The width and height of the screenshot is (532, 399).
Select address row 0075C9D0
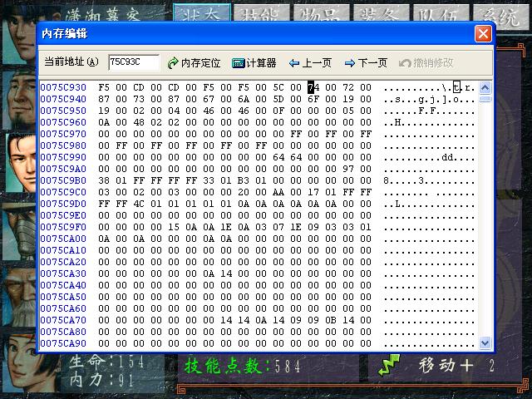(63, 204)
